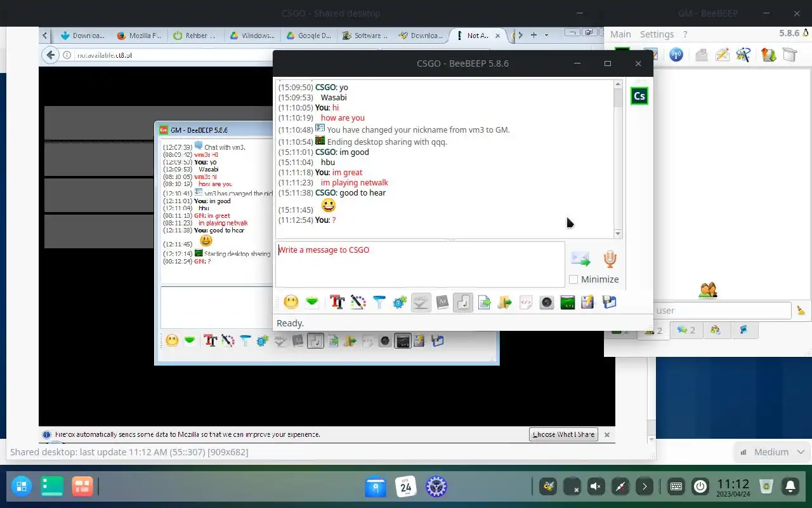Screen dimensions: 812x508
Task: Click the white box icon in GM toolbar
Action: pyautogui.click(x=789, y=55)
